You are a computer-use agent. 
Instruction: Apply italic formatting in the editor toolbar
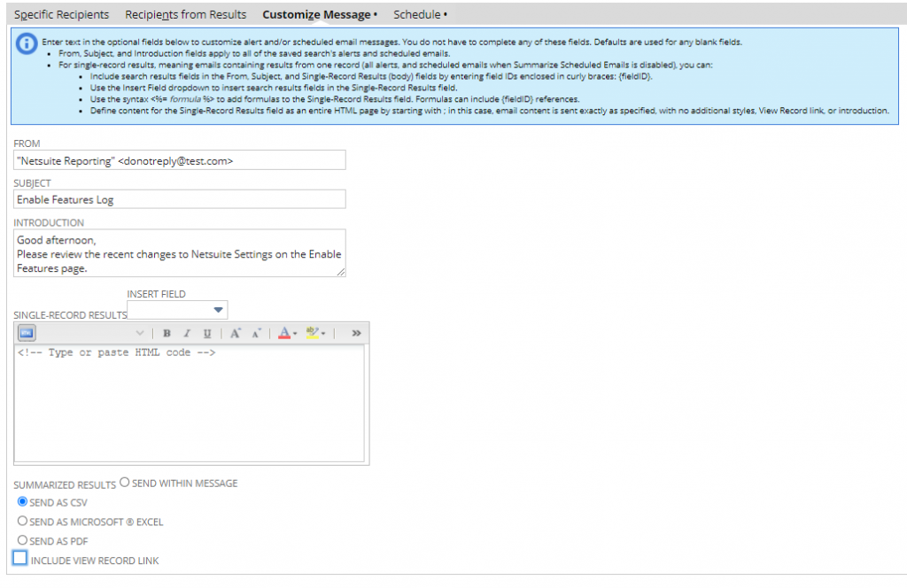pyautogui.click(x=187, y=333)
